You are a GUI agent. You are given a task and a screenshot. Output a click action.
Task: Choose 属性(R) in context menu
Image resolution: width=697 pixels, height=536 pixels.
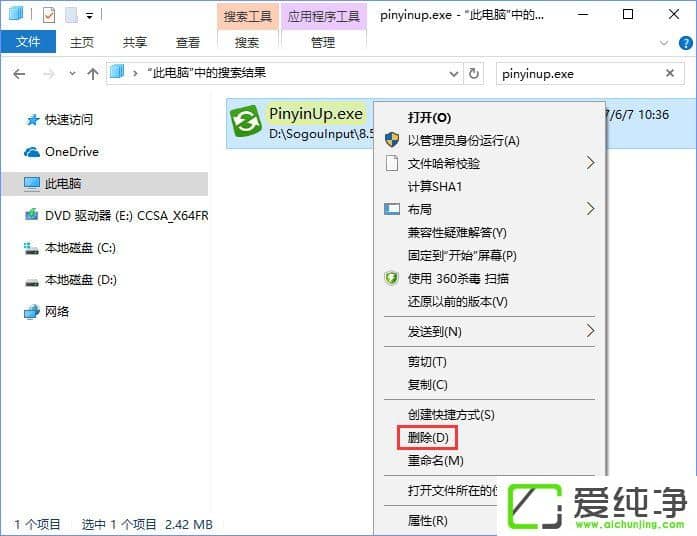pyautogui.click(x=428, y=520)
